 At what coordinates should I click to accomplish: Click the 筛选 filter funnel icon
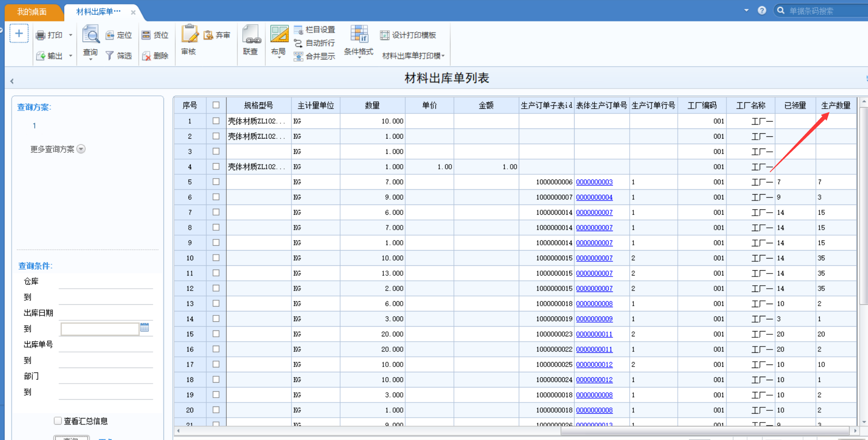coord(109,56)
